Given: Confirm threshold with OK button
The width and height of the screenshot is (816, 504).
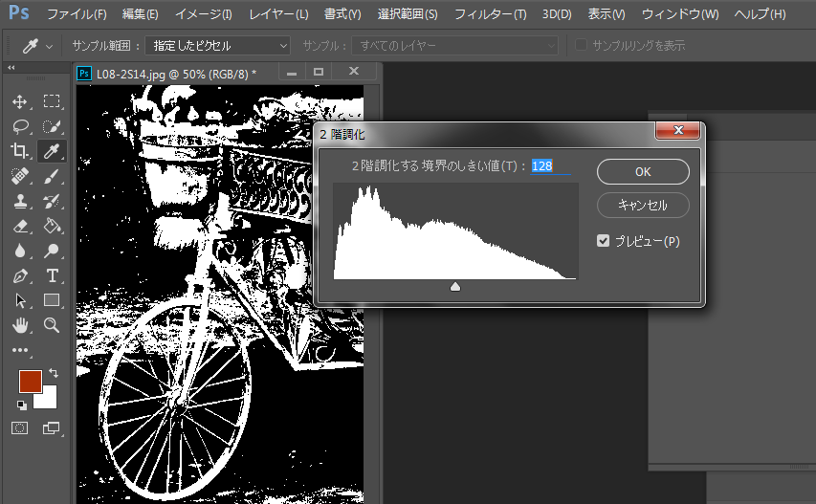Looking at the screenshot, I should 643,171.
